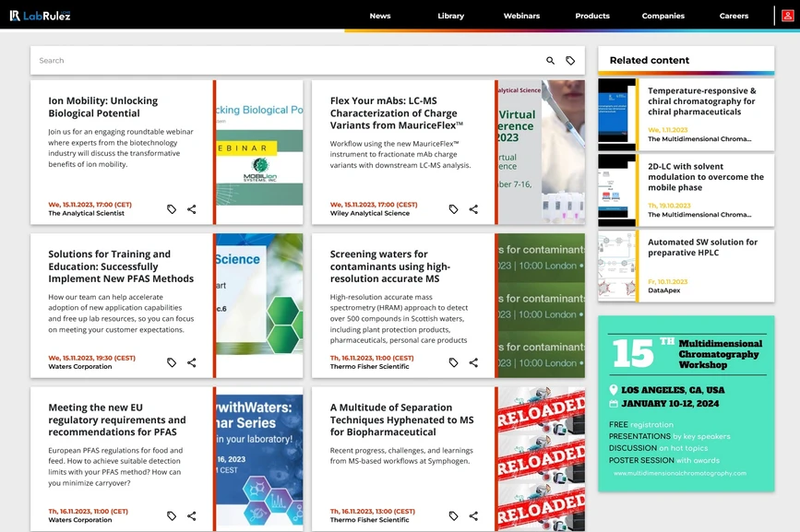Open Ion Mobility: Unlocking Biological Potential title
The width and height of the screenshot is (800, 532).
point(103,107)
